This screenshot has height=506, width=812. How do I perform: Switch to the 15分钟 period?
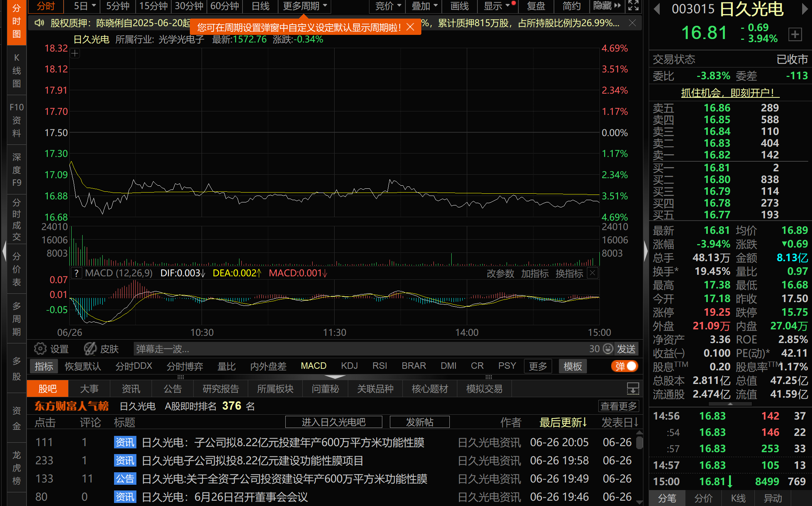pyautogui.click(x=153, y=6)
